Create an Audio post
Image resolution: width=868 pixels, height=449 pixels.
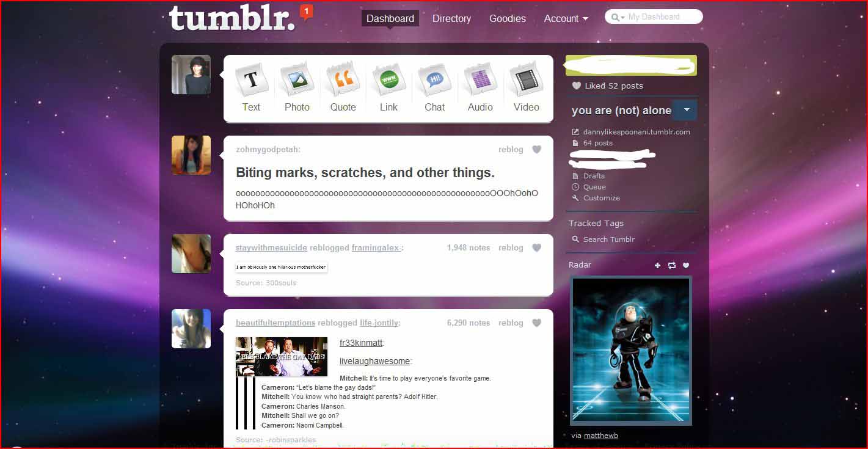click(x=480, y=87)
